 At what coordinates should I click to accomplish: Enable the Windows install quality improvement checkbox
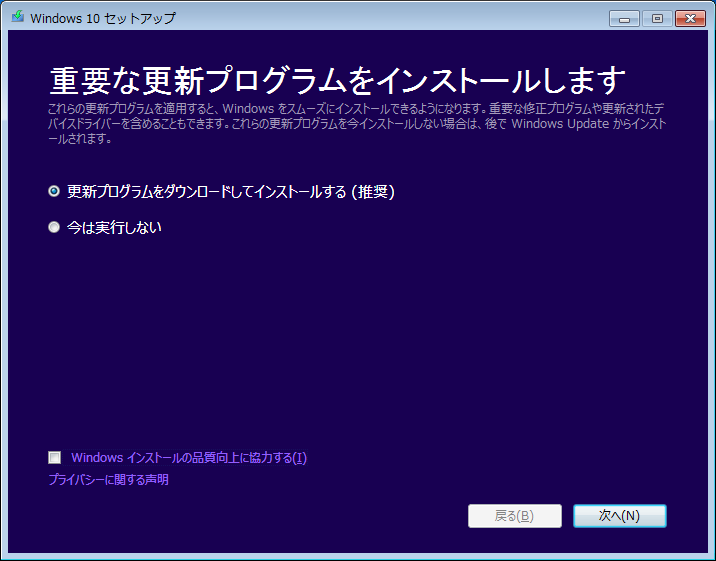[x=55, y=457]
